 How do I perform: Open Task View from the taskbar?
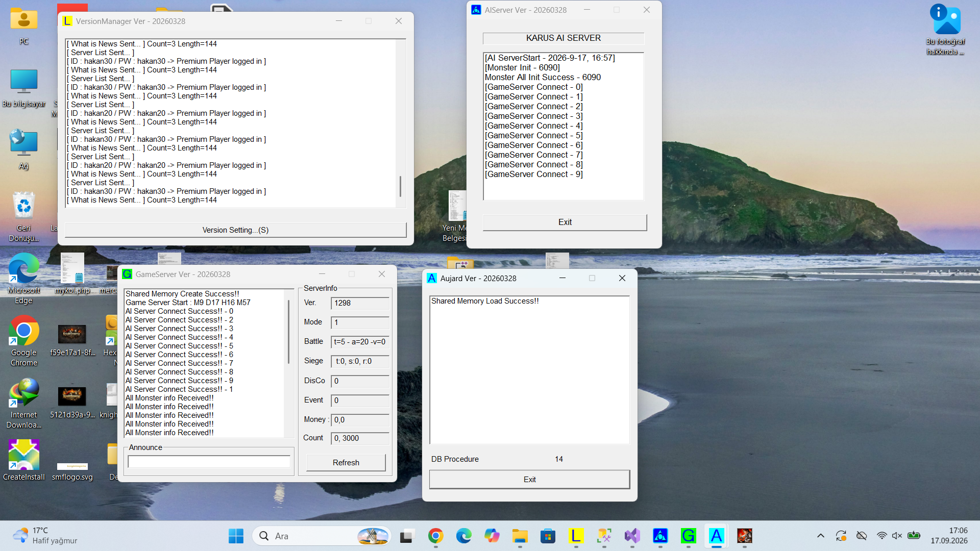[406, 536]
